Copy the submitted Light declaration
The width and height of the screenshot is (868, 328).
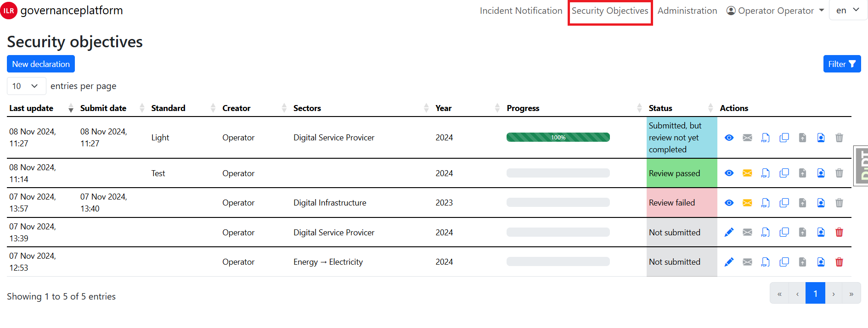(784, 138)
